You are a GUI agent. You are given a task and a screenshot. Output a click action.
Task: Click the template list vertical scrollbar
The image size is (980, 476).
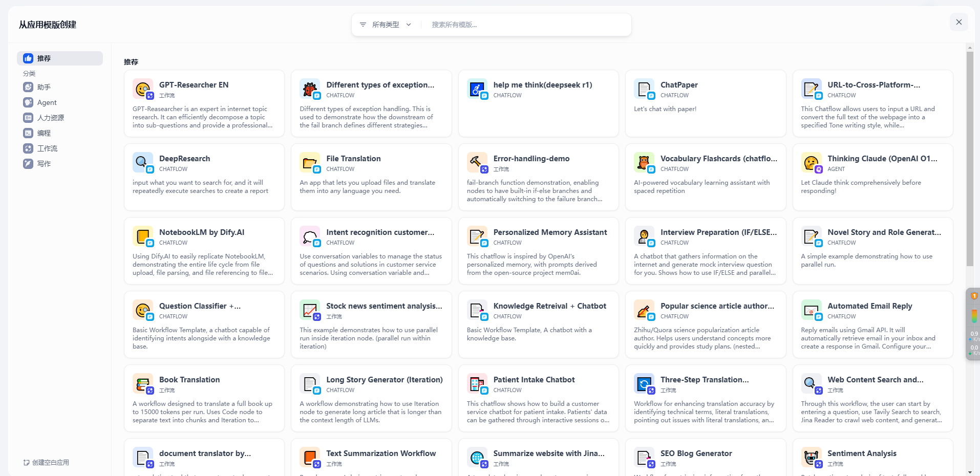coord(970,159)
